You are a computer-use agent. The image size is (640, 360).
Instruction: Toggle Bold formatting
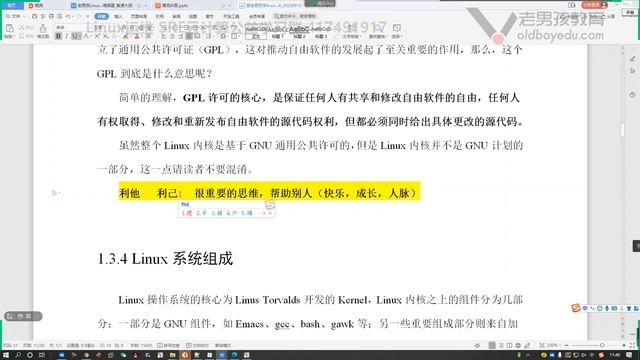point(58,36)
